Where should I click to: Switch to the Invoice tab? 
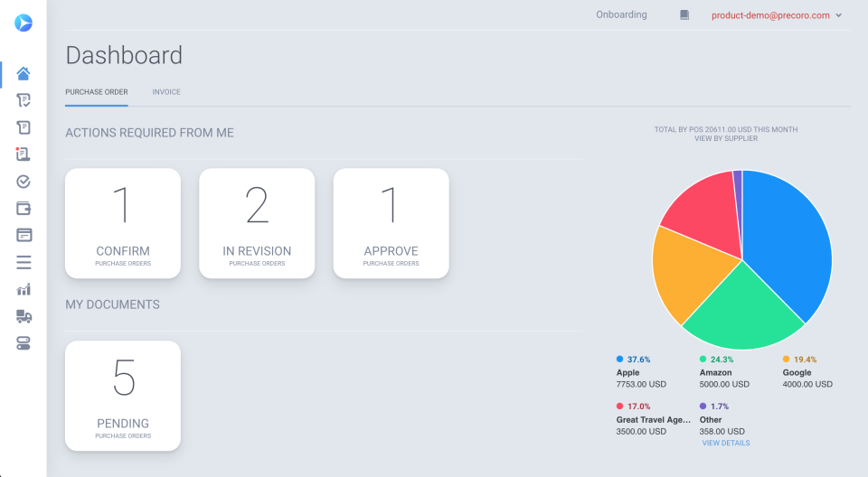pyautogui.click(x=166, y=92)
